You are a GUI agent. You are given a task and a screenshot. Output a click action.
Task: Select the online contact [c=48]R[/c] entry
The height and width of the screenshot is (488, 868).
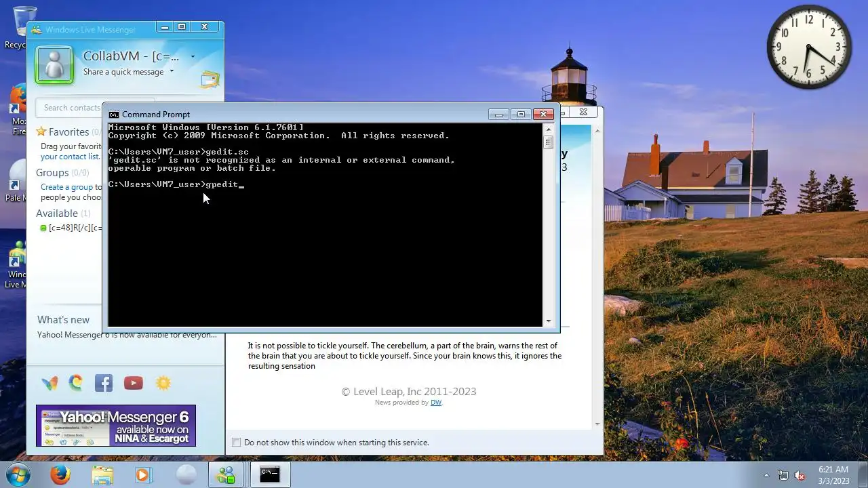71,228
